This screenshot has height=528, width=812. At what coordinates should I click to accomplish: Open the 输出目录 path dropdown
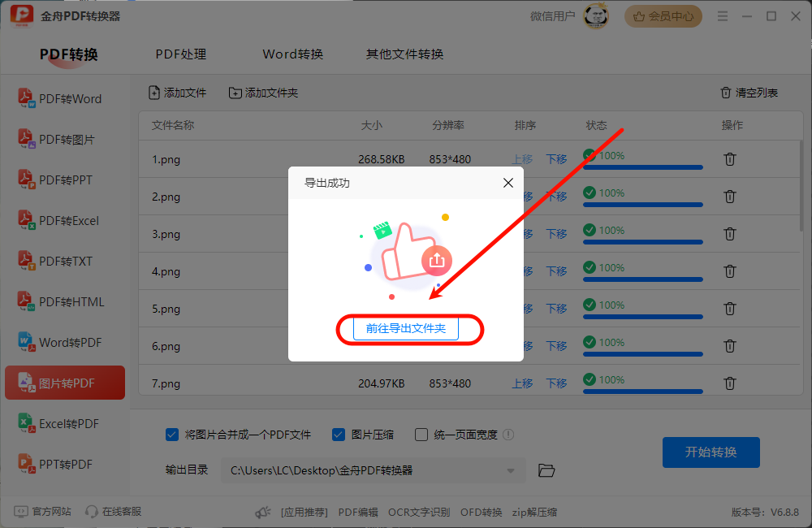(512, 470)
